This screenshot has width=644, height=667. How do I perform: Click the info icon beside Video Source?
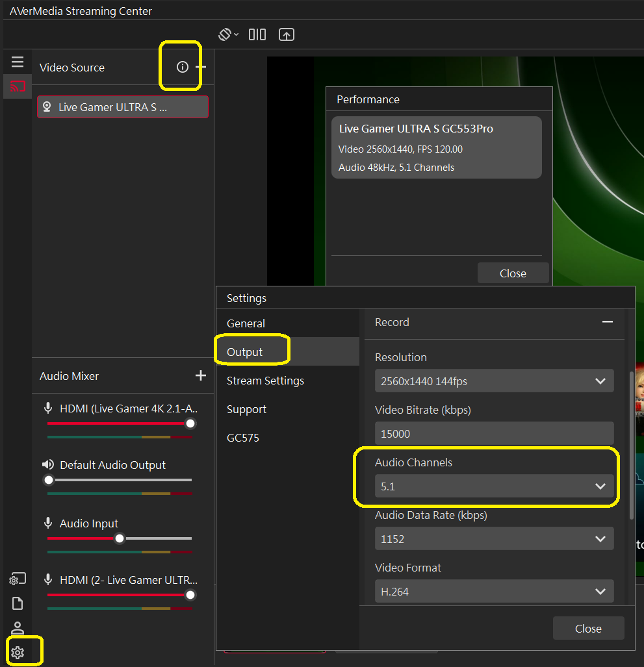tap(181, 66)
